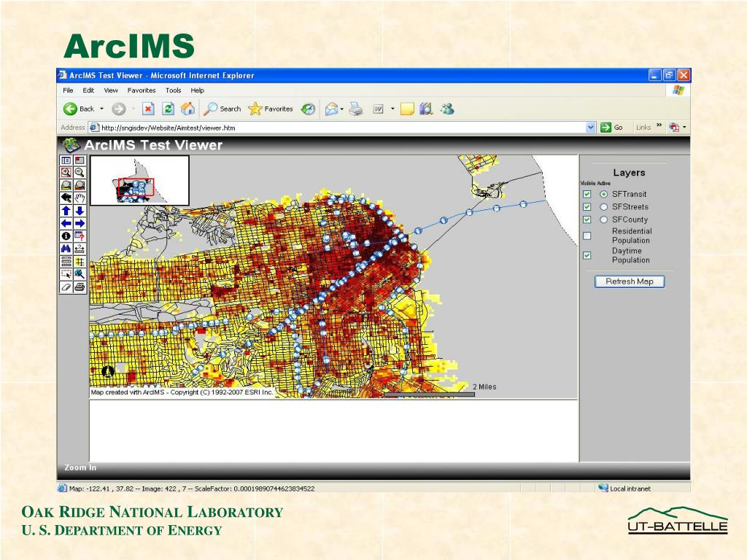The image size is (747, 560).
Task: Pan map north with up arrow
Action: tap(66, 211)
